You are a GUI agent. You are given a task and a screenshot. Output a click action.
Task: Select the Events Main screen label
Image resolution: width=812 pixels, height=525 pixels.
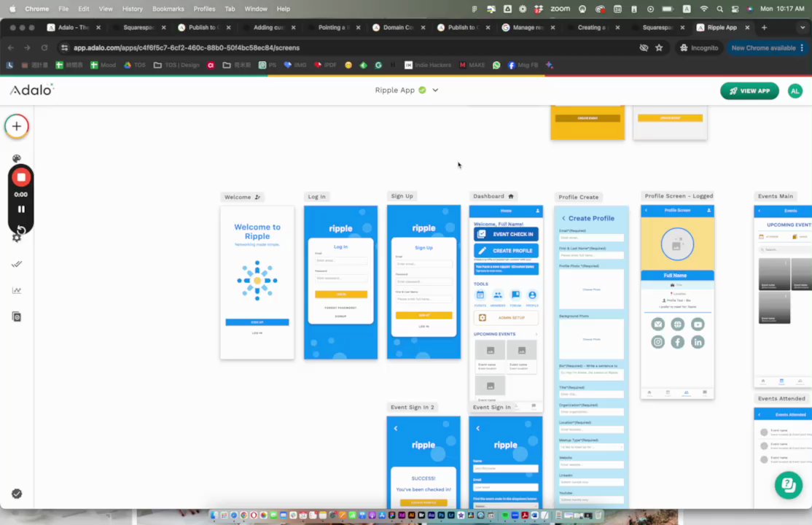[776, 196]
